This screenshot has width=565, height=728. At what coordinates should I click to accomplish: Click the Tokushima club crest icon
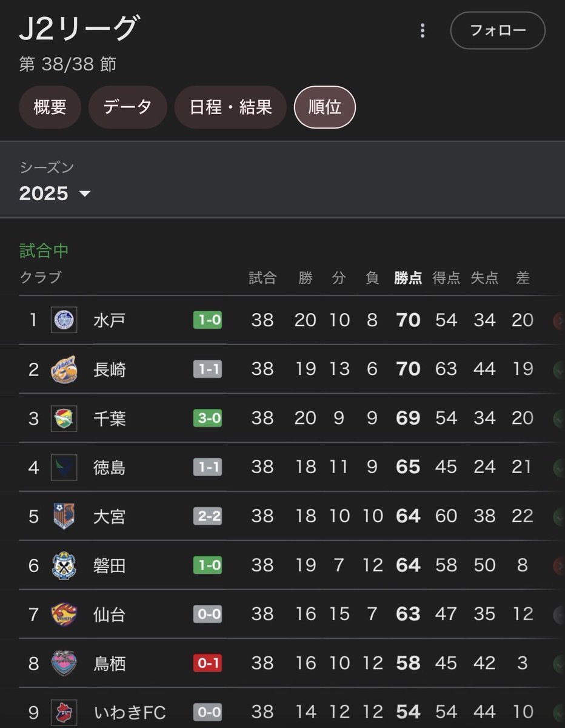[64, 467]
